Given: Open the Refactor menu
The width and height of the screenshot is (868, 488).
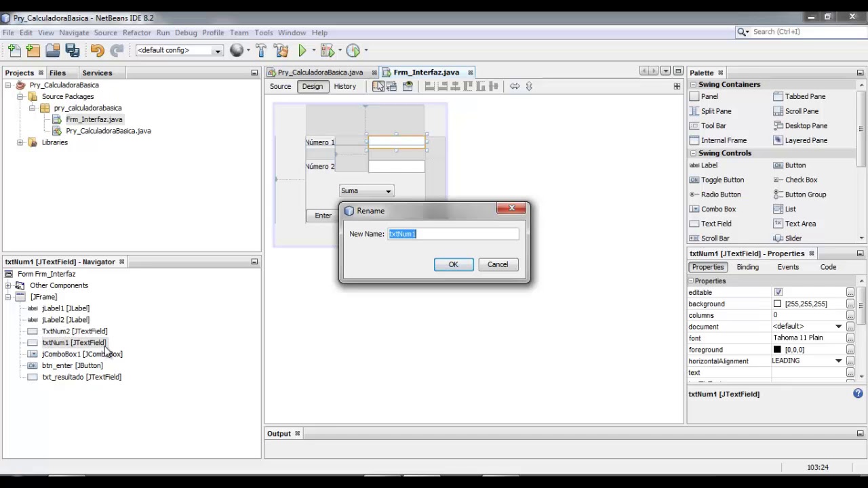Looking at the screenshot, I should pyautogui.click(x=136, y=33).
